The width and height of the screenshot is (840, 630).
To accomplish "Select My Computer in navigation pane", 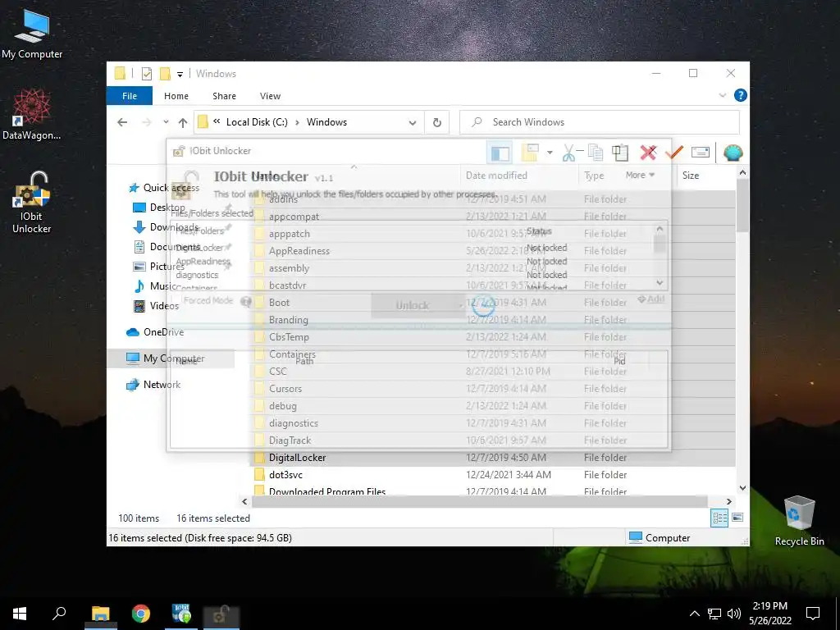I will point(171,358).
